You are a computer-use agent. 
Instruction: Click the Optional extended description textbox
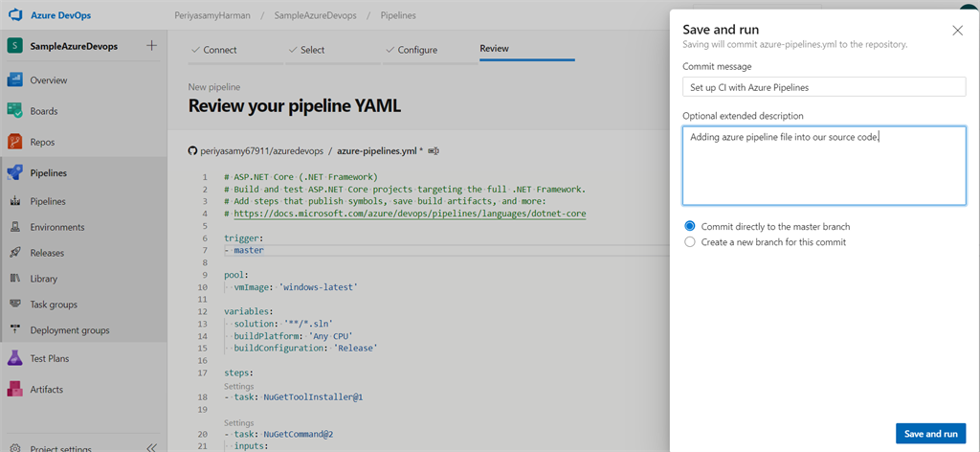(x=824, y=166)
